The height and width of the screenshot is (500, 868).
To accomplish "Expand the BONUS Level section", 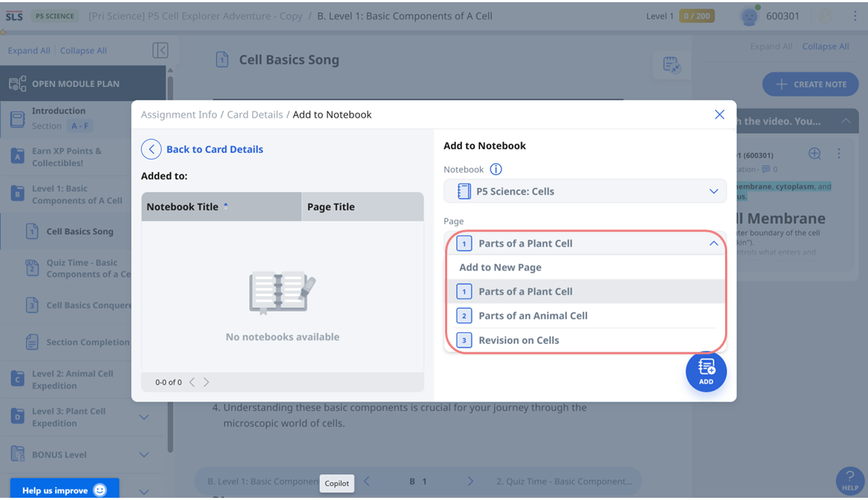I will [144, 455].
